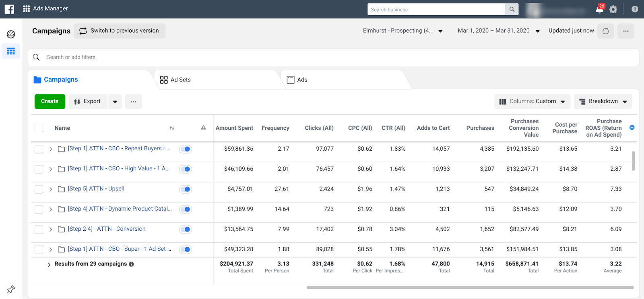Expand the Step 2-4 ATTN Conversion campaign row
Viewport: 644px width, 299px height.
[x=51, y=229]
